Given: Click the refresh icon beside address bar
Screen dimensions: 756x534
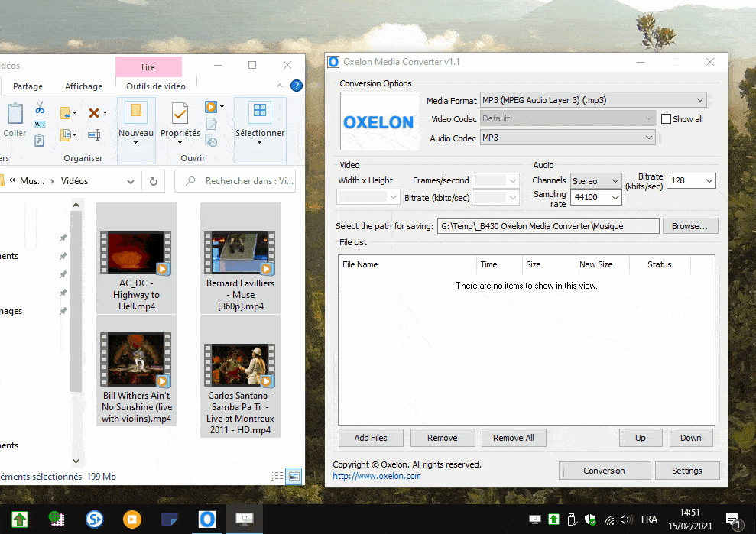Looking at the screenshot, I should (x=154, y=181).
